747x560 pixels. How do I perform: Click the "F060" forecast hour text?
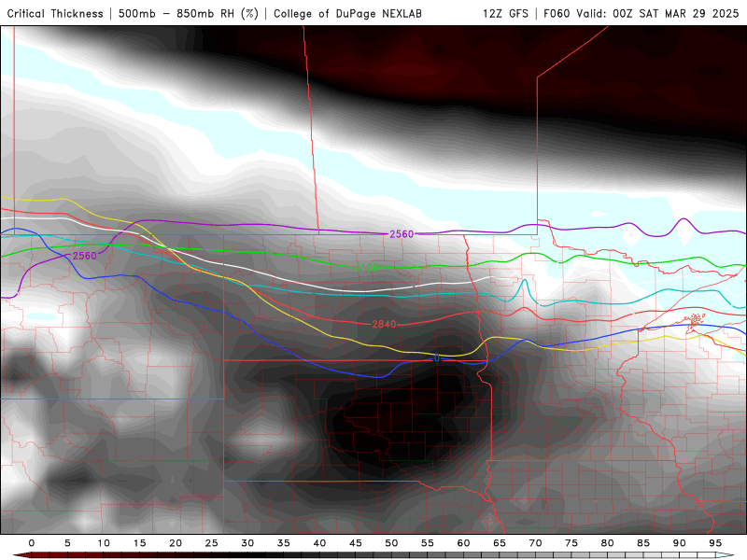557,13
